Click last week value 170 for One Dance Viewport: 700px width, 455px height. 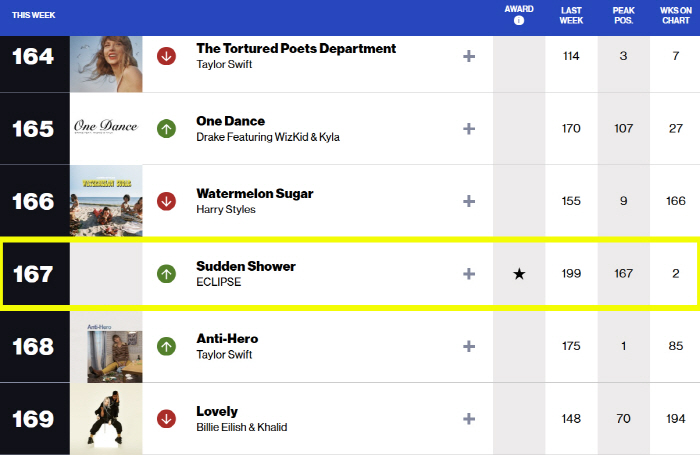[x=571, y=129]
